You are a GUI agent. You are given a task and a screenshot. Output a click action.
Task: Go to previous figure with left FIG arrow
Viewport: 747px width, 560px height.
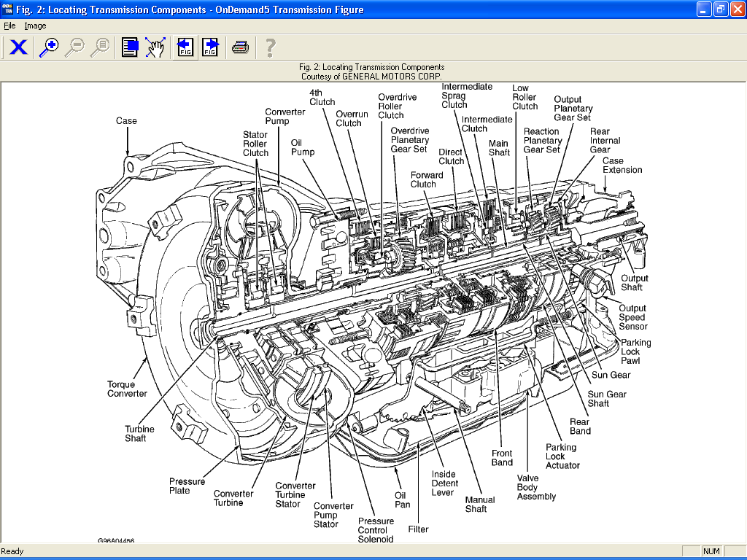[185, 47]
